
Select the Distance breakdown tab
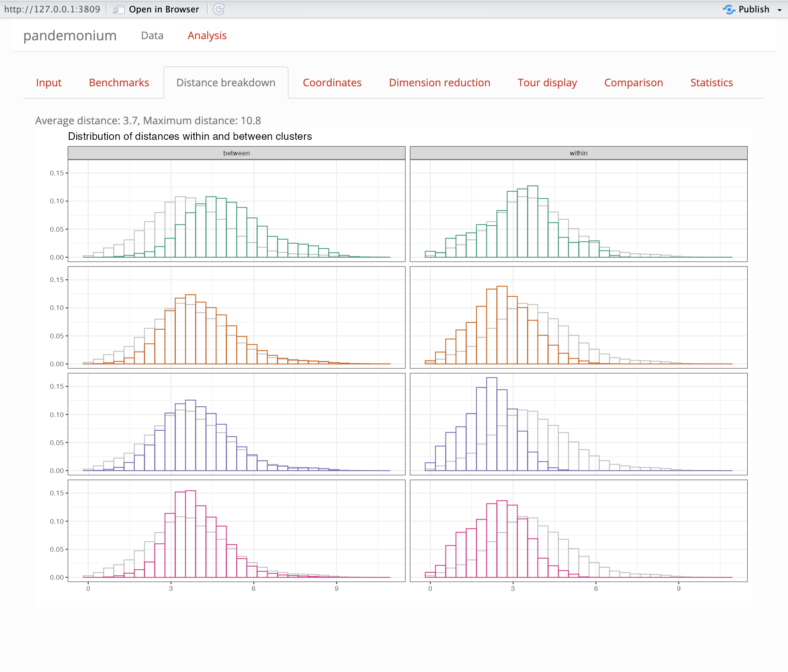click(226, 83)
